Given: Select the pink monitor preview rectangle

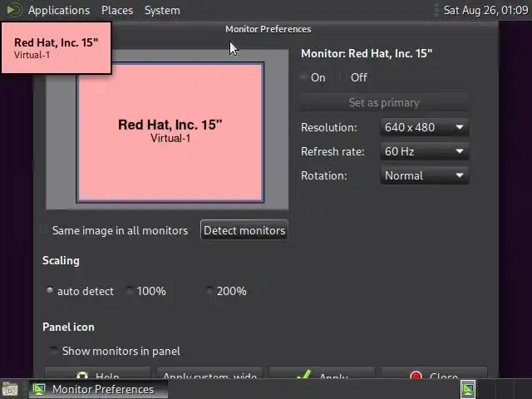Looking at the screenshot, I should tap(170, 132).
